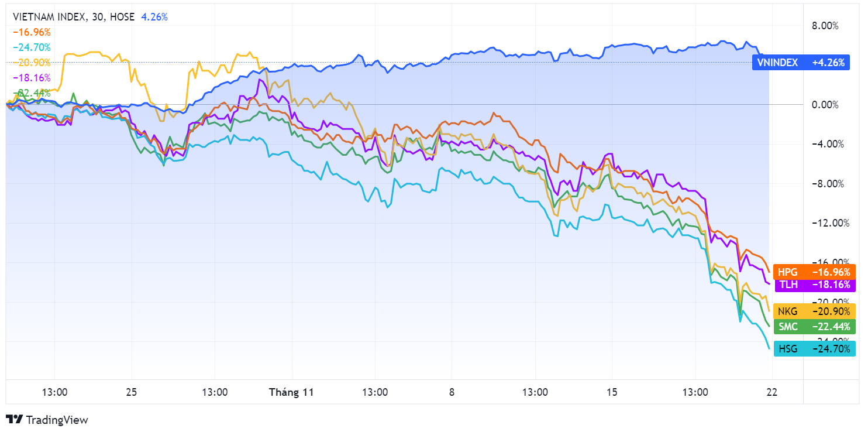Click the purple −18.16% legend value
868x435 pixels.
(x=32, y=78)
